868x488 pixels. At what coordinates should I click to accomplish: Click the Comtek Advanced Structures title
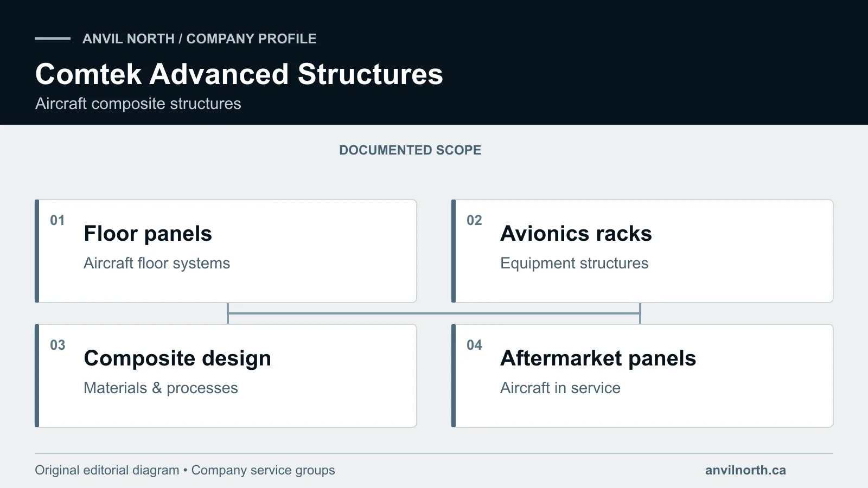[239, 74]
